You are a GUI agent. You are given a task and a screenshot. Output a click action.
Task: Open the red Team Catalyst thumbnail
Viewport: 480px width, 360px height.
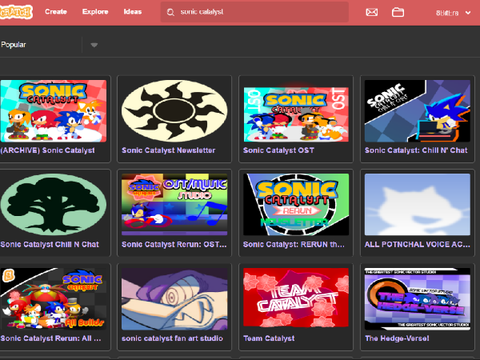click(296, 297)
